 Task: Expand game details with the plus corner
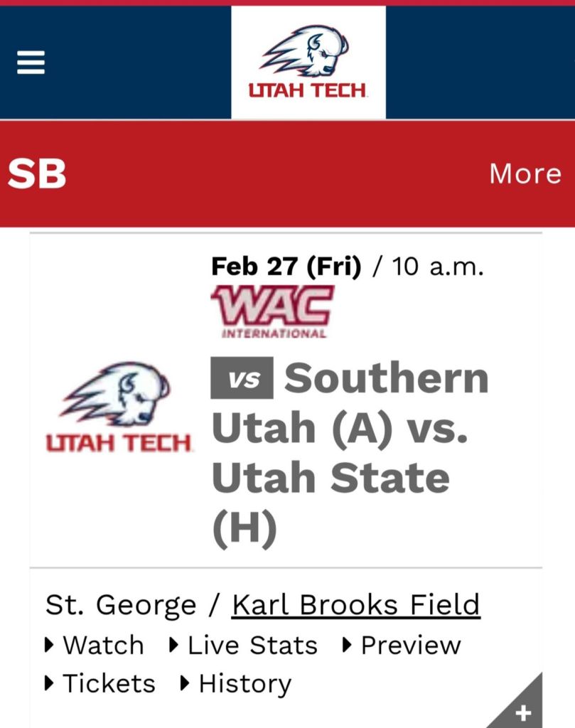pos(522,710)
